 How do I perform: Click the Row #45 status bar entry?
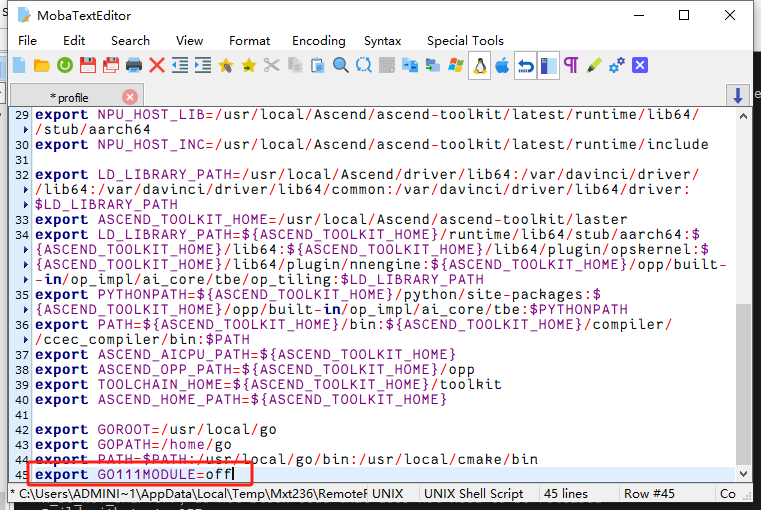click(x=649, y=494)
